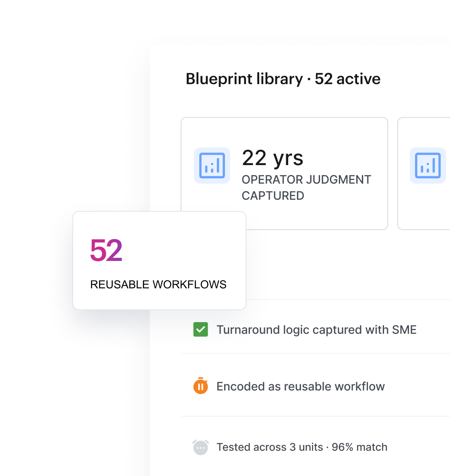This screenshot has width=450, height=476.
Task: Select the 22 yrs stat value
Action: pyautogui.click(x=272, y=158)
